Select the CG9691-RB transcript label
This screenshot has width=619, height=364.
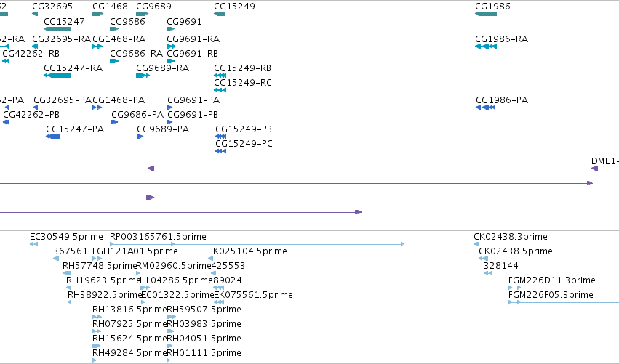192,53
